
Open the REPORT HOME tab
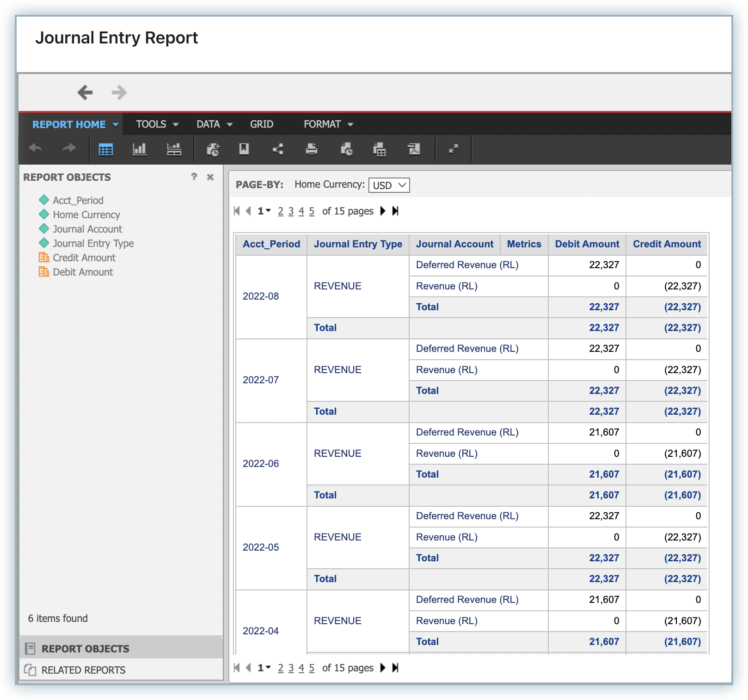tap(75, 124)
